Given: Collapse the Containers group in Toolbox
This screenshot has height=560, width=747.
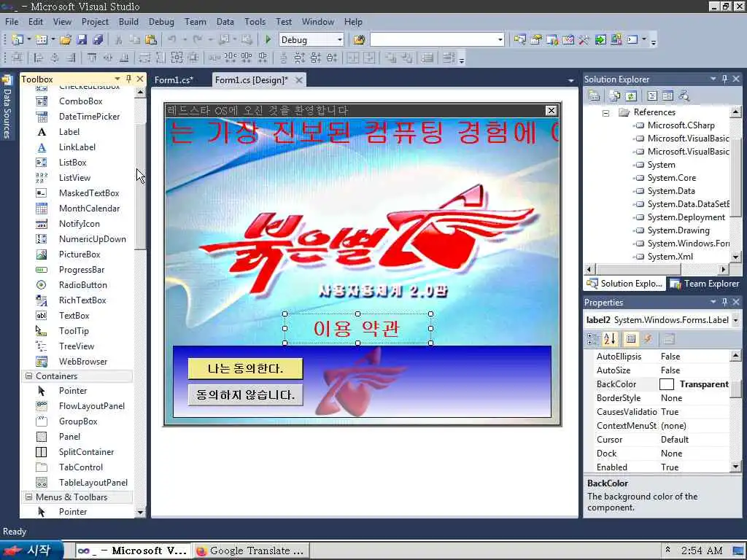Looking at the screenshot, I should point(28,376).
